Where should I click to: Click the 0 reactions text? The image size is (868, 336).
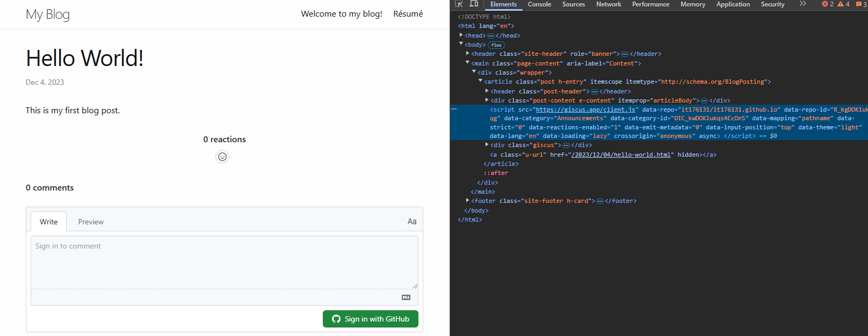pos(225,140)
